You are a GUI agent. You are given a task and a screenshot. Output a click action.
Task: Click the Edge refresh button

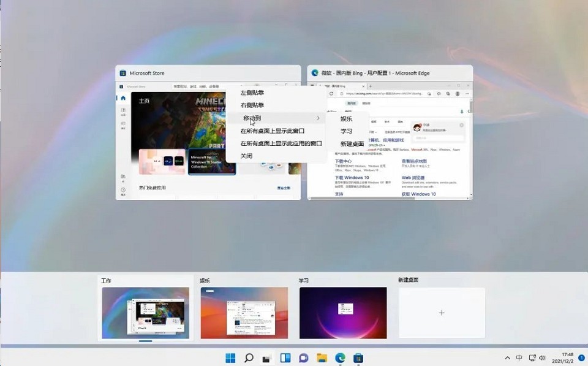[331, 94]
